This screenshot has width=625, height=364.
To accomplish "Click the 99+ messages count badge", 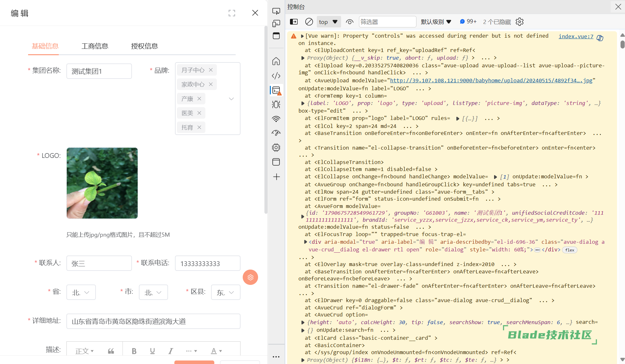I will [x=468, y=21].
